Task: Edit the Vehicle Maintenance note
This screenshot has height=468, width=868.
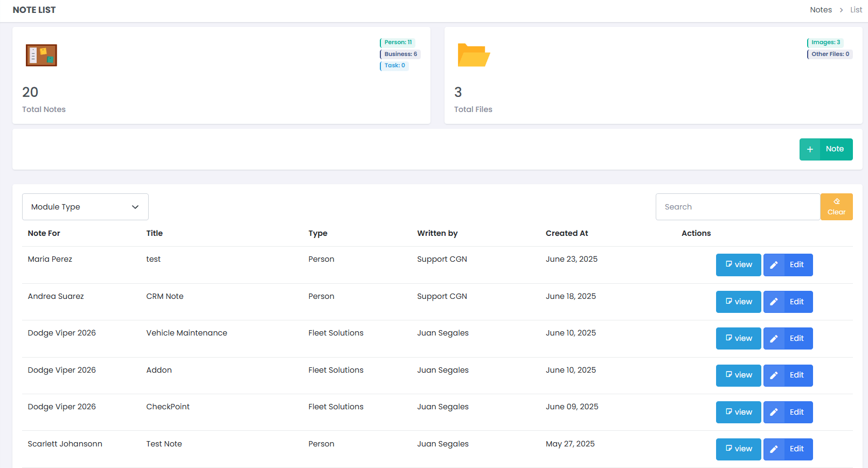Action: click(788, 339)
